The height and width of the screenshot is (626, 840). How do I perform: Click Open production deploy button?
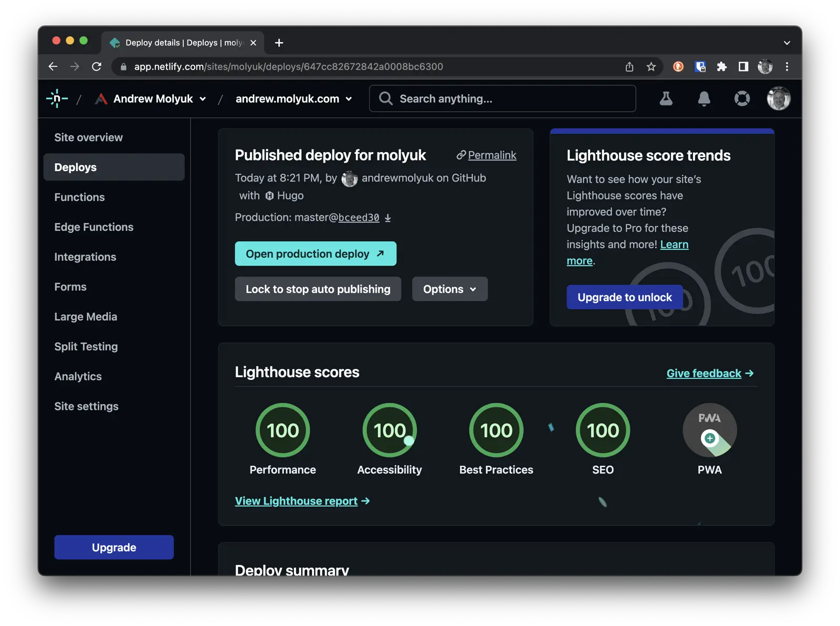315,254
